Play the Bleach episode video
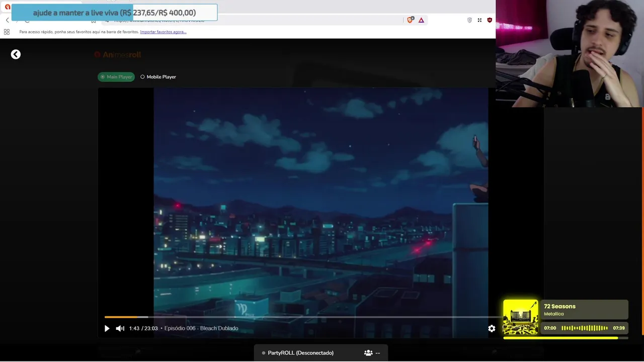 pos(107,328)
